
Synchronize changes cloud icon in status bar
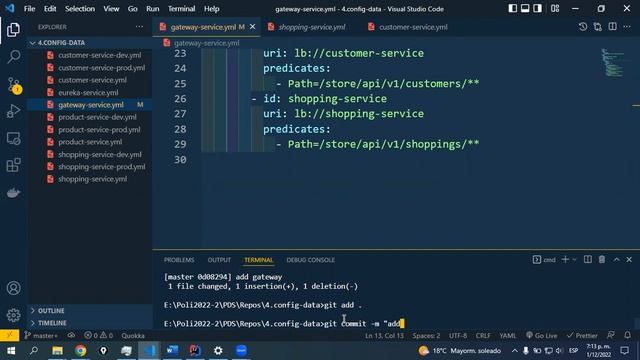point(71,336)
